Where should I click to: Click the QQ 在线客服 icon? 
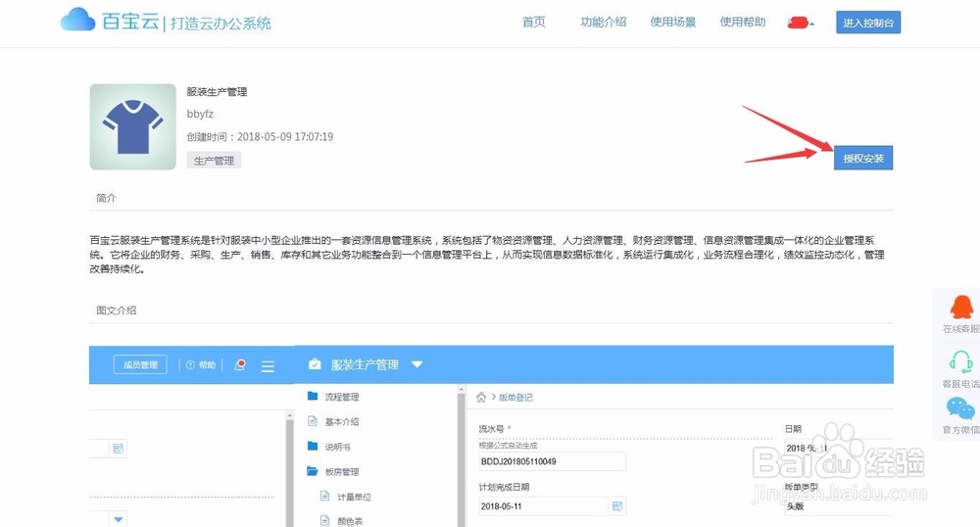(961, 308)
